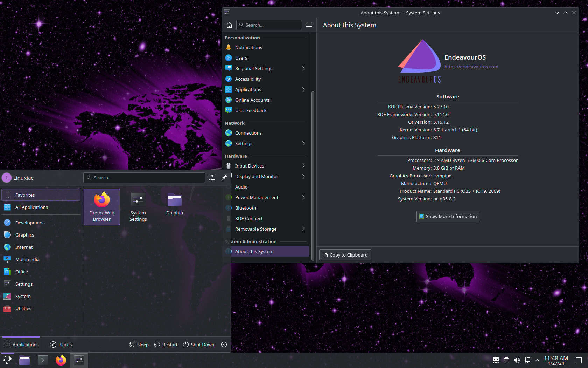This screenshot has height=368, width=588.
Task: Expand Applications settings category in sidebar
Action: pyautogui.click(x=303, y=89)
